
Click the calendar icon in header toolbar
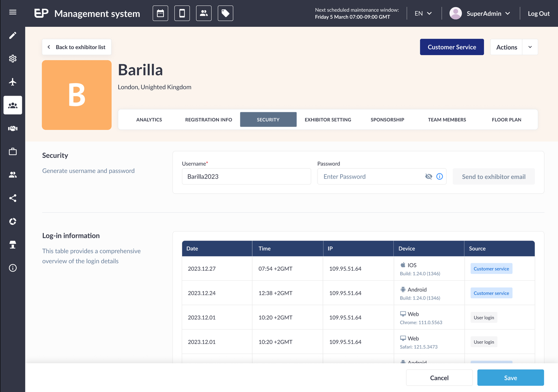(x=160, y=13)
